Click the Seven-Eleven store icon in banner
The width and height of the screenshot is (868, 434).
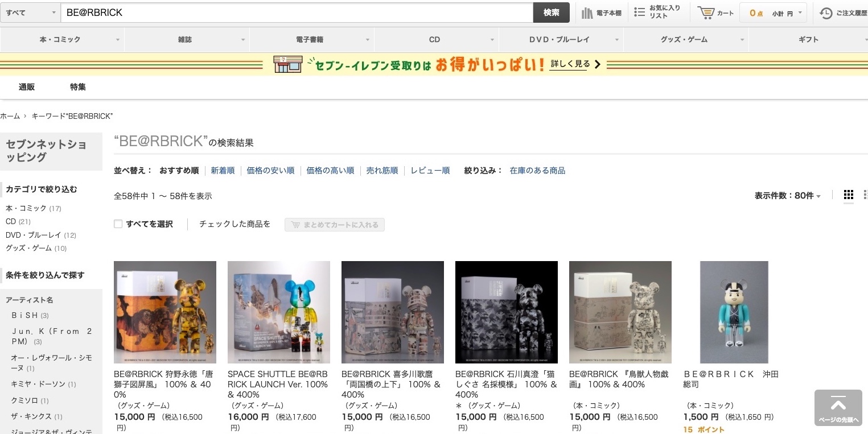coord(288,64)
